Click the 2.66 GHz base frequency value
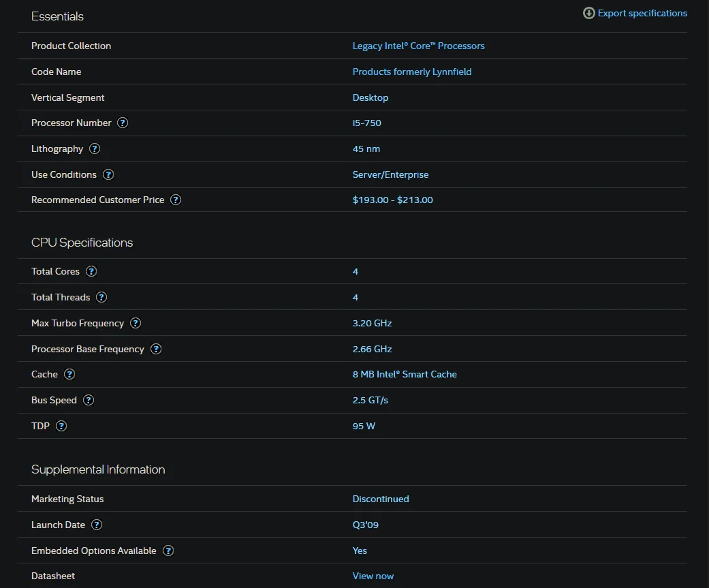709x588 pixels. coord(372,349)
